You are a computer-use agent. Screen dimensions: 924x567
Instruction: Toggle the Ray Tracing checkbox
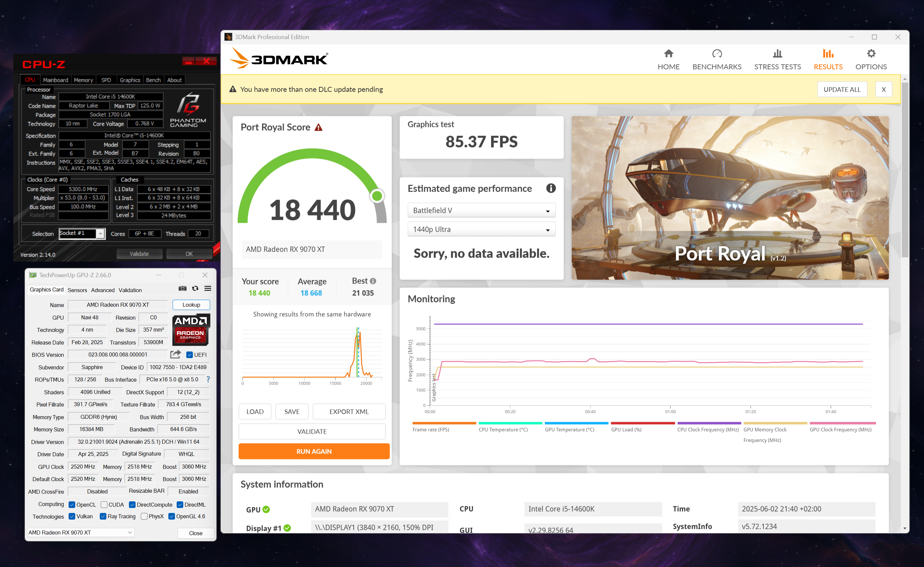[x=103, y=516]
